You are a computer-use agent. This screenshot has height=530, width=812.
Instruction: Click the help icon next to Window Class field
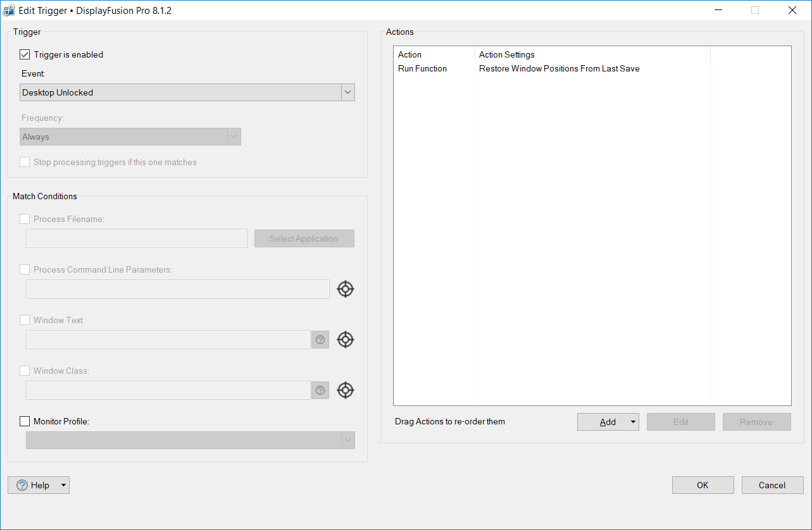coord(320,390)
